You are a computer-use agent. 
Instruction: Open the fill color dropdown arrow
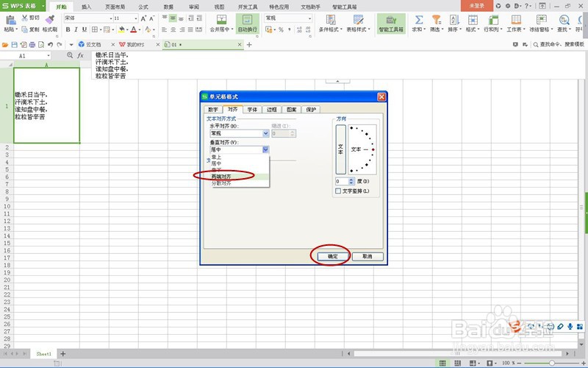127,29
